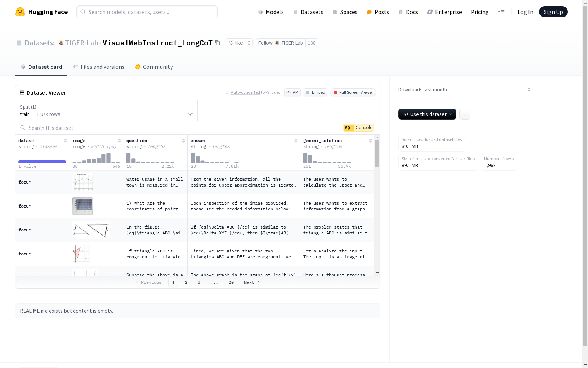Click the Embed button
This screenshot has height=368, width=588.
coord(315,92)
